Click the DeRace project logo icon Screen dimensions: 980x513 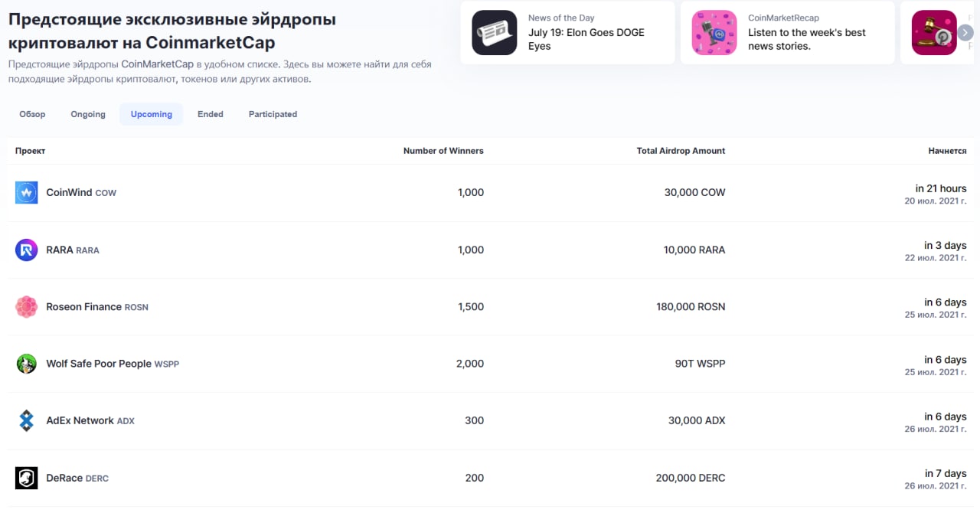click(x=27, y=478)
